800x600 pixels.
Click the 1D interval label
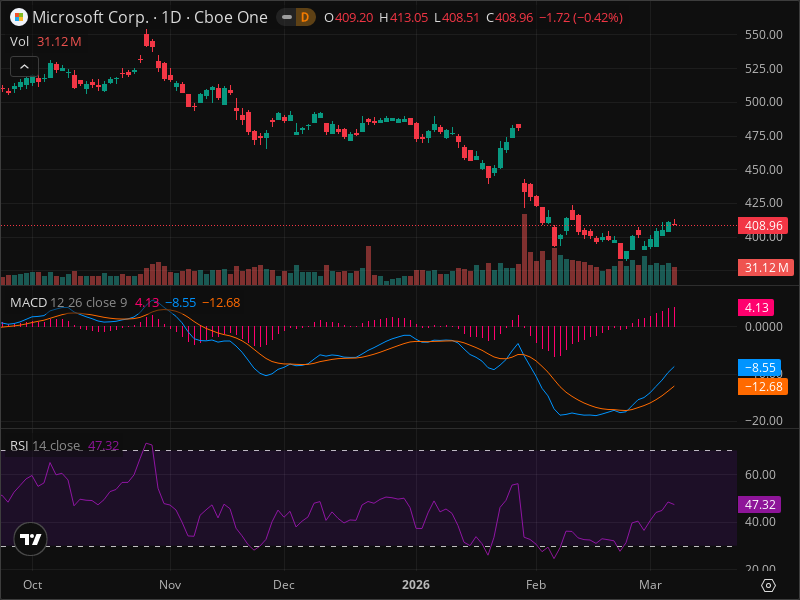point(171,17)
